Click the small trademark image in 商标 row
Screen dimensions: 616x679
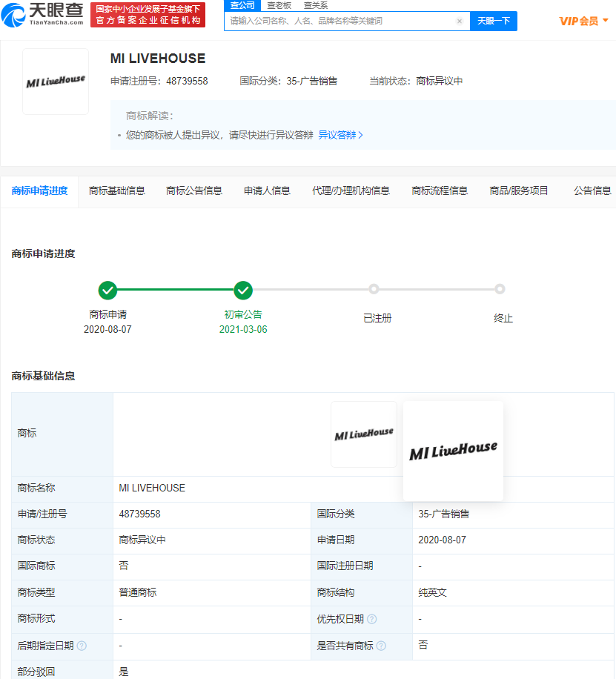[x=364, y=434]
